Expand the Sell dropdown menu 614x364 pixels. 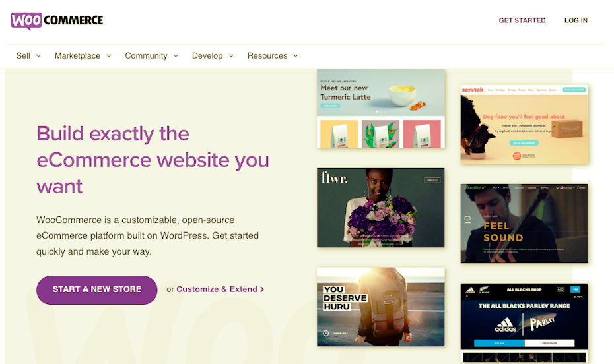28,56
